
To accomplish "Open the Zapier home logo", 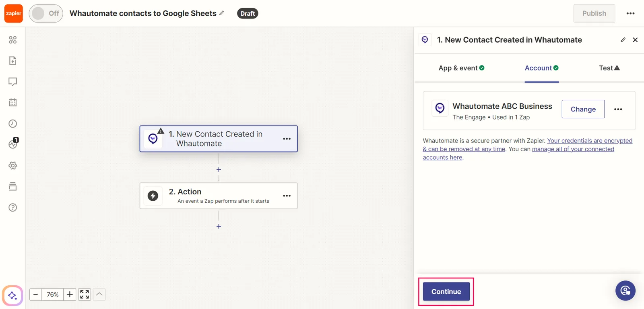I will pyautogui.click(x=14, y=13).
